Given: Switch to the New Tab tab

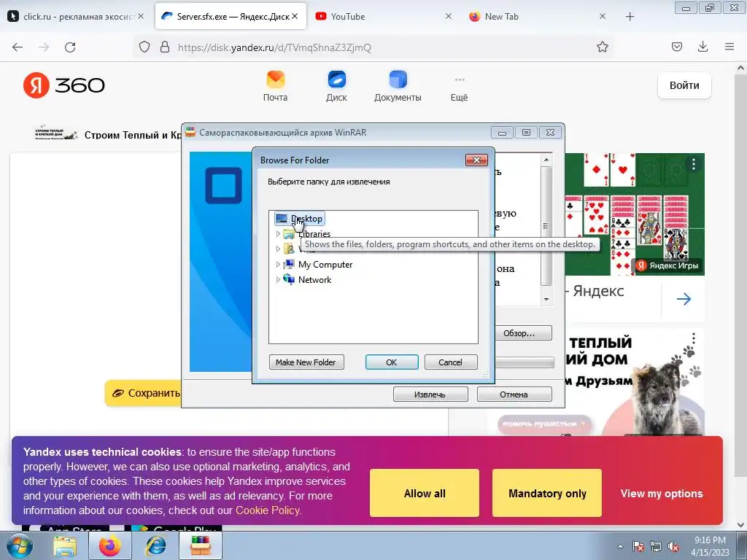Looking at the screenshot, I should (x=538, y=17).
